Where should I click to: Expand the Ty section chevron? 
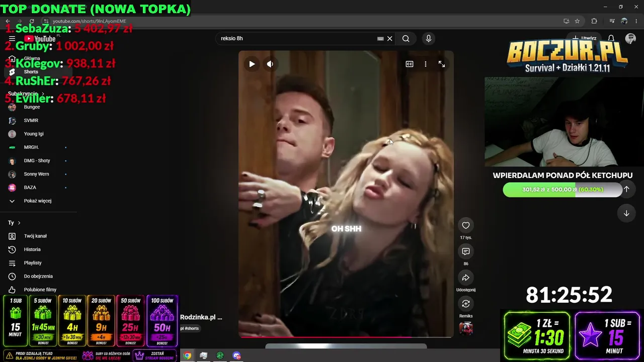tap(19, 223)
